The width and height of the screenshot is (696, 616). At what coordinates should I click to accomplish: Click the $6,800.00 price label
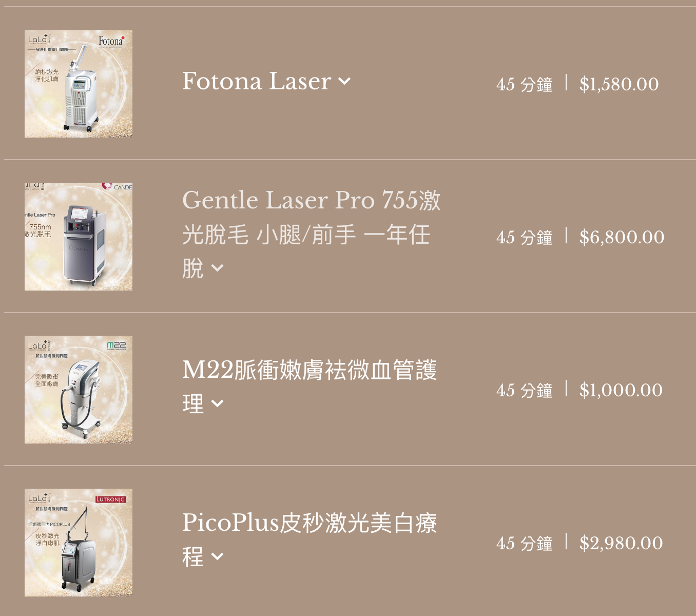click(x=622, y=237)
